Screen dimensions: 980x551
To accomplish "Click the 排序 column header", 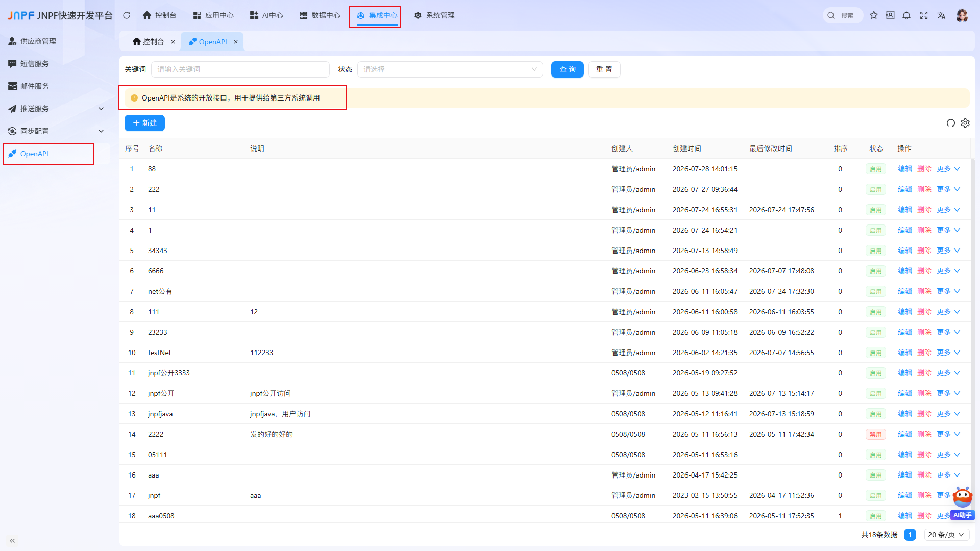I will [x=840, y=148].
